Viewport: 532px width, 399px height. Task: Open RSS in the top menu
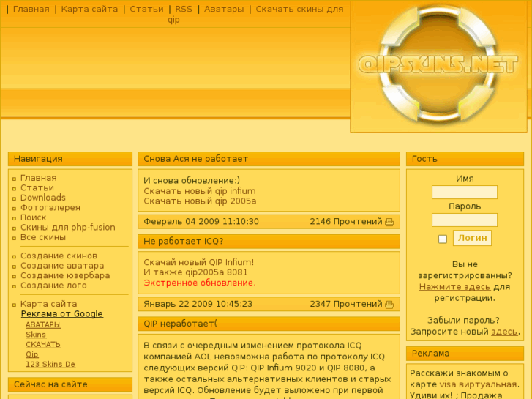[184, 10]
